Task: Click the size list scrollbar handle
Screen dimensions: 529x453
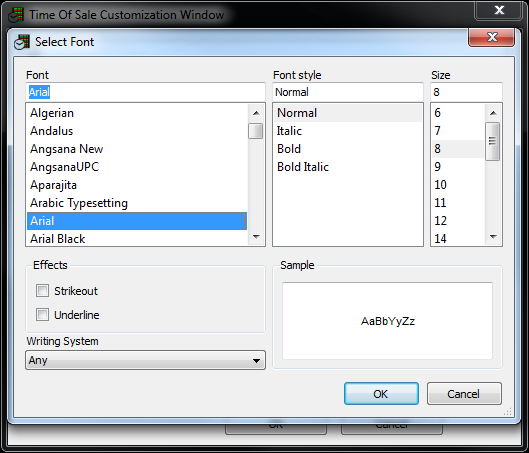Action: 493,141
